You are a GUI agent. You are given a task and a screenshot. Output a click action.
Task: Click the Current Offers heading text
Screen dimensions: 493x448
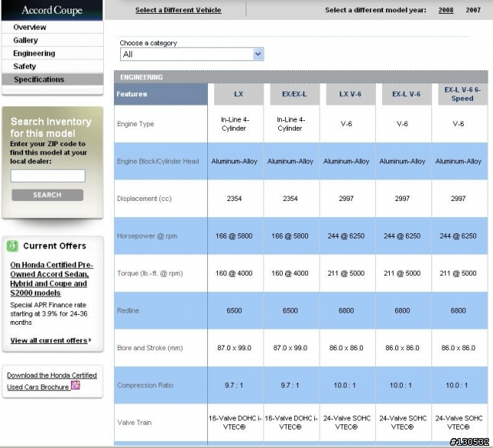click(x=55, y=246)
